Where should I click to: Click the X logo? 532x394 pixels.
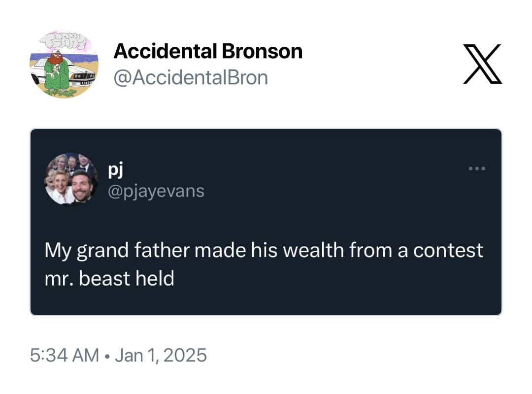click(482, 64)
